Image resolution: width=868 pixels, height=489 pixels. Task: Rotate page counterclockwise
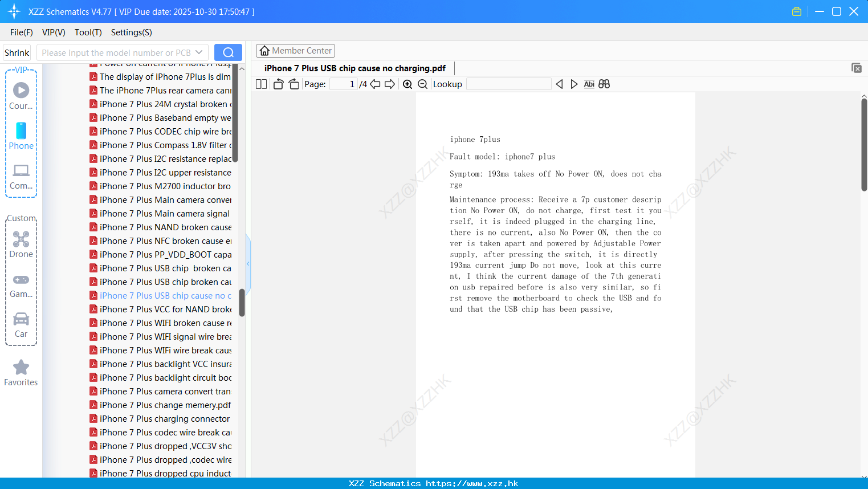278,84
